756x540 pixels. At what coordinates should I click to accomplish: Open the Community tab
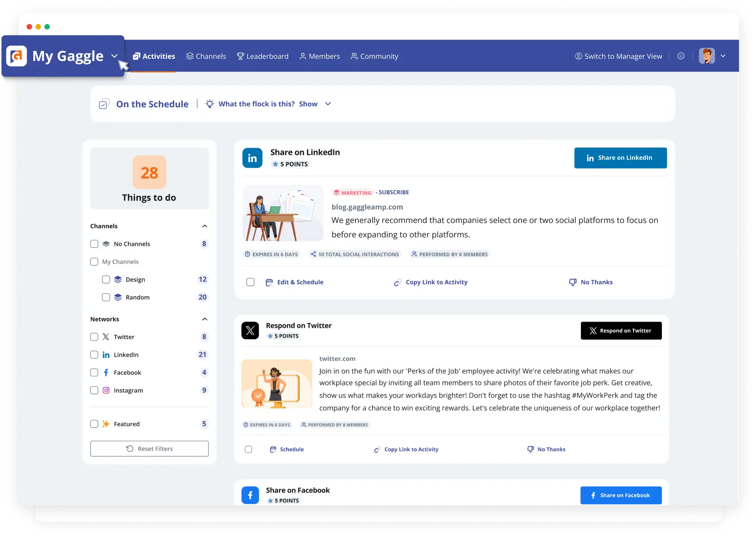[x=375, y=56]
